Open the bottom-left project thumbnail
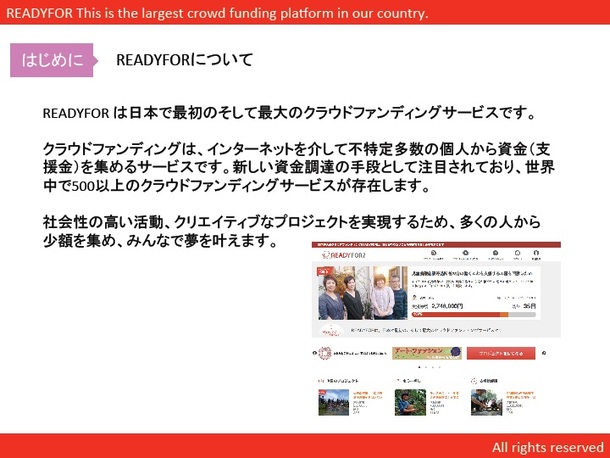 331,400
